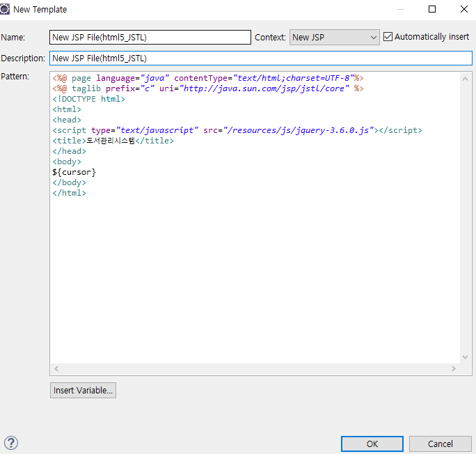
Task: Click the <!DOCTYPE html> line
Action: click(88, 99)
